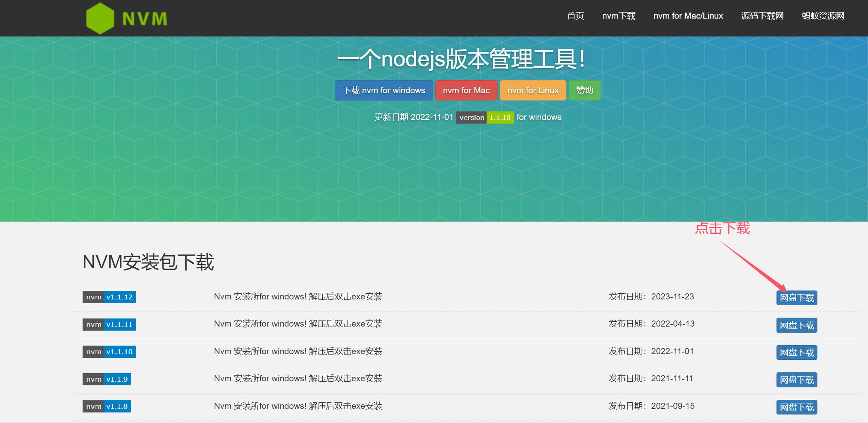
Task: Click the nvm v1.1.11 version badge
Action: (x=109, y=325)
